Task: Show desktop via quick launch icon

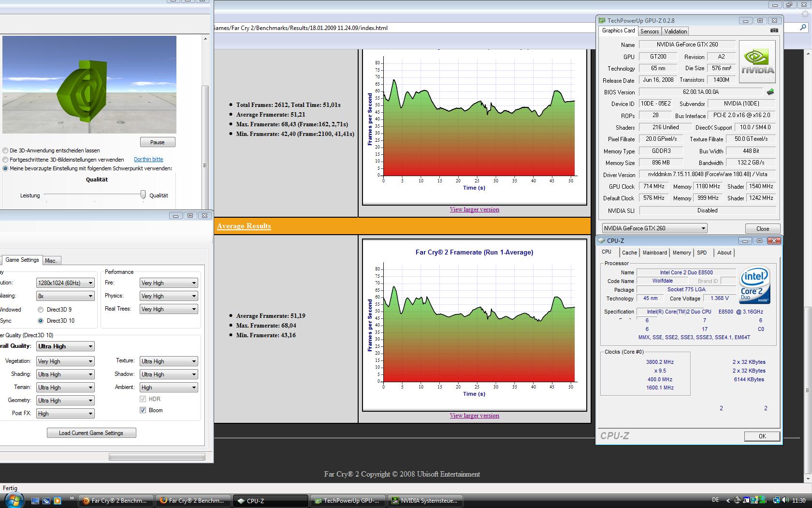Action: (35, 501)
